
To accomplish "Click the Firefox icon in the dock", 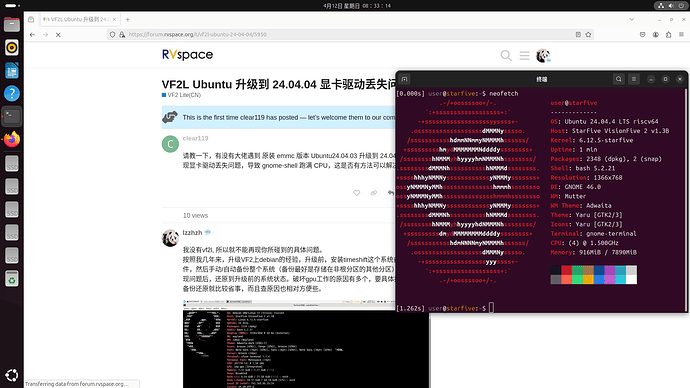I will tap(12, 139).
